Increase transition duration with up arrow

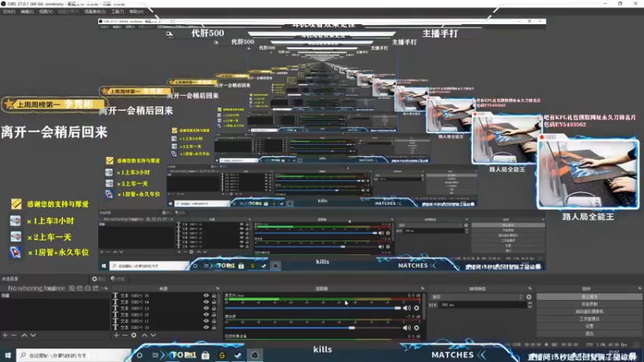(x=530, y=303)
